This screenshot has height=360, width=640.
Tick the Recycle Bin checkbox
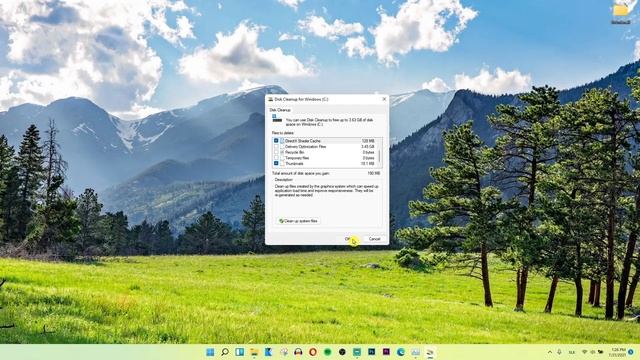point(276,152)
